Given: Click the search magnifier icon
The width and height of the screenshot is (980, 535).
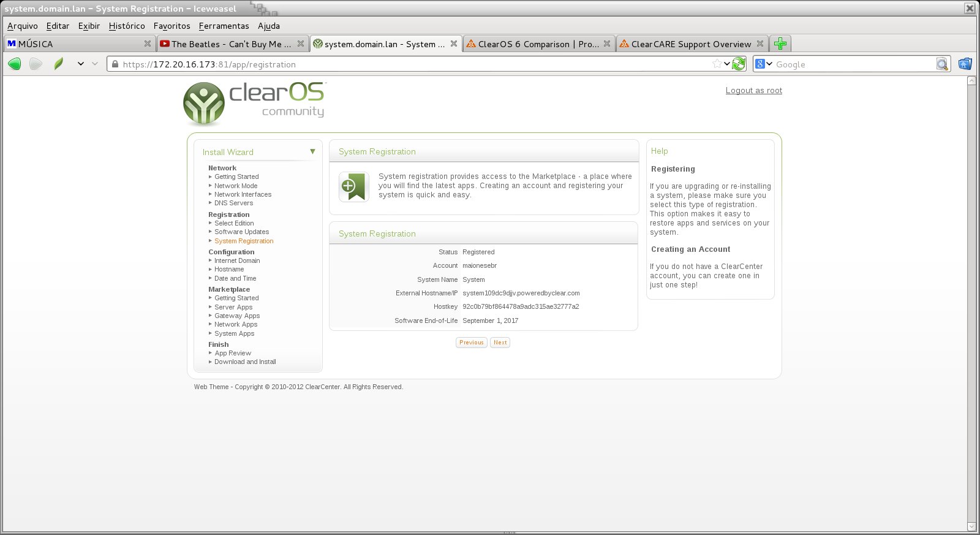Looking at the screenshot, I should (x=942, y=64).
